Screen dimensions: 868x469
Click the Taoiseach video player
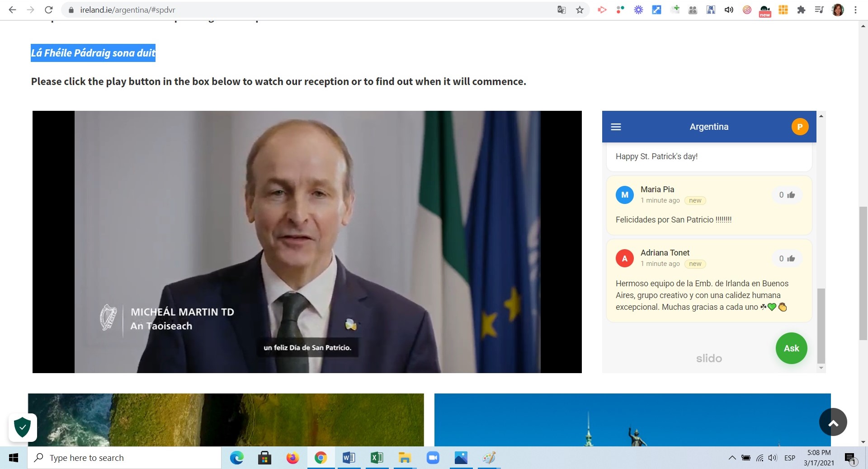point(307,242)
